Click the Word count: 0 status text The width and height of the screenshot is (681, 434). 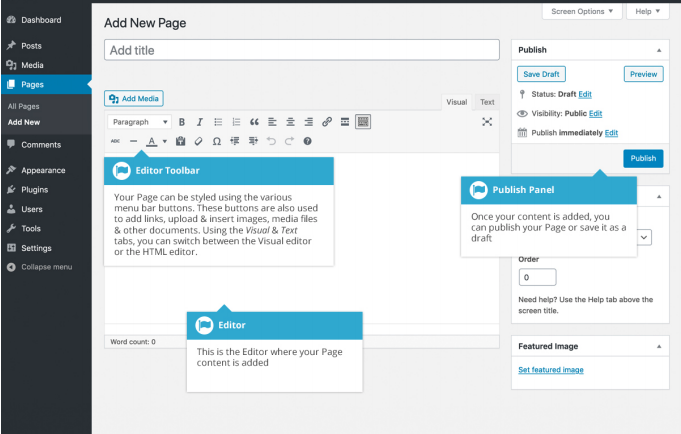tap(132, 342)
